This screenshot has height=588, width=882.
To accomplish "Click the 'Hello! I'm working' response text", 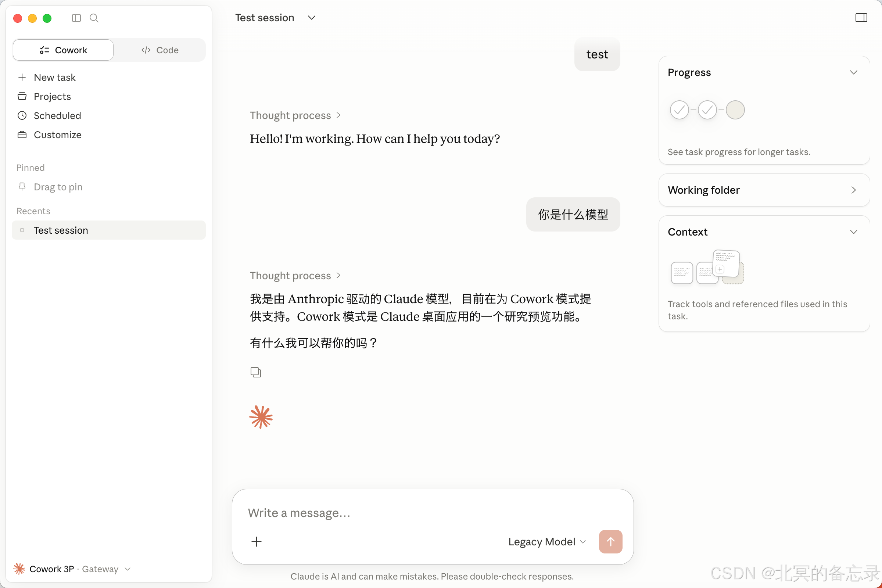I will click(x=374, y=139).
